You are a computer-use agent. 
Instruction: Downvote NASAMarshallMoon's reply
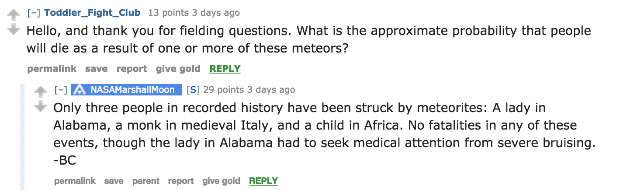click(x=40, y=106)
